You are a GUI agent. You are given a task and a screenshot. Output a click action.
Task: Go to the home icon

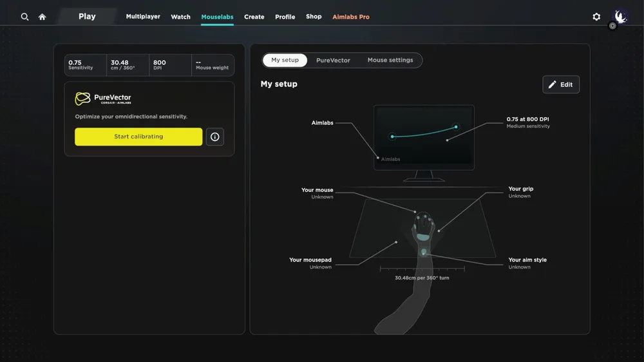43,17
